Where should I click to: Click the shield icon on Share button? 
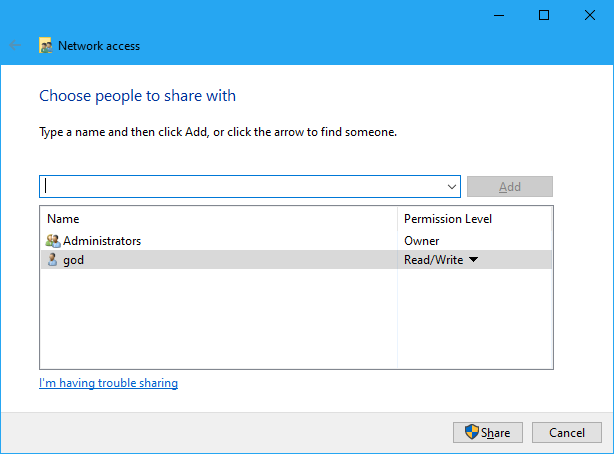(472, 432)
